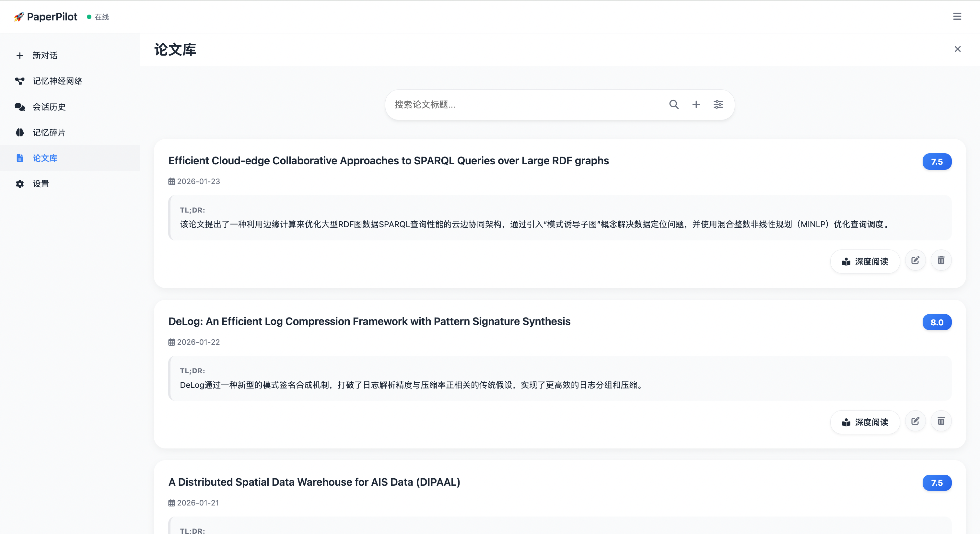The width and height of the screenshot is (980, 534).
Task: Edit the DeLog paper entry
Action: click(x=915, y=421)
